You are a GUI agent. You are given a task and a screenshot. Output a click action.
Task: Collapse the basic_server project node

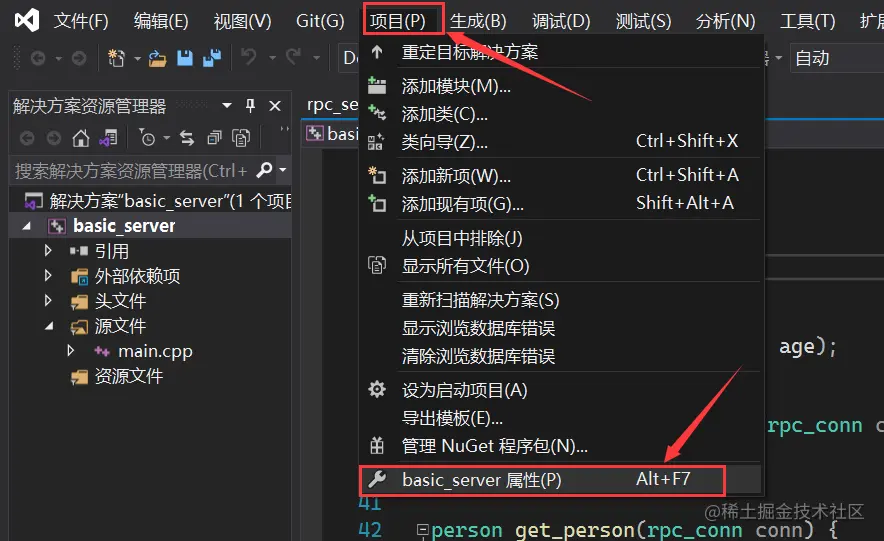point(27,227)
